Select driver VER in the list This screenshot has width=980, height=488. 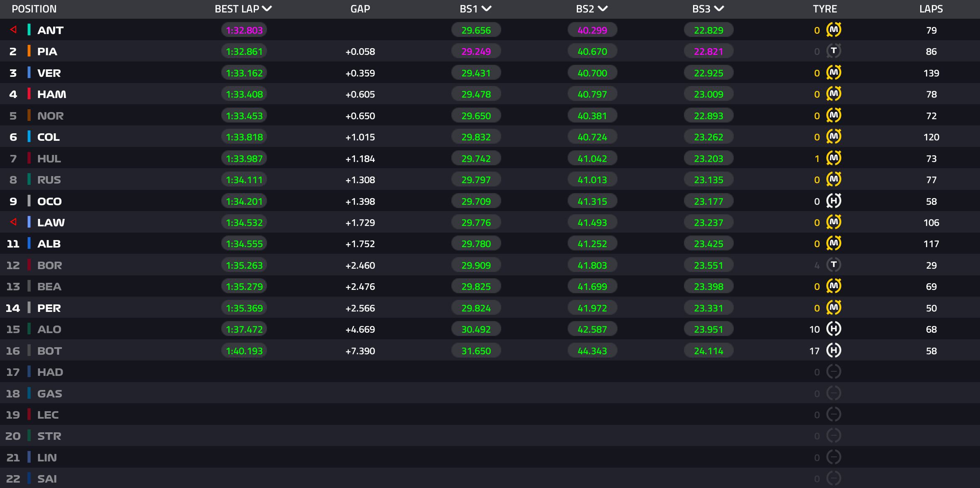49,73
